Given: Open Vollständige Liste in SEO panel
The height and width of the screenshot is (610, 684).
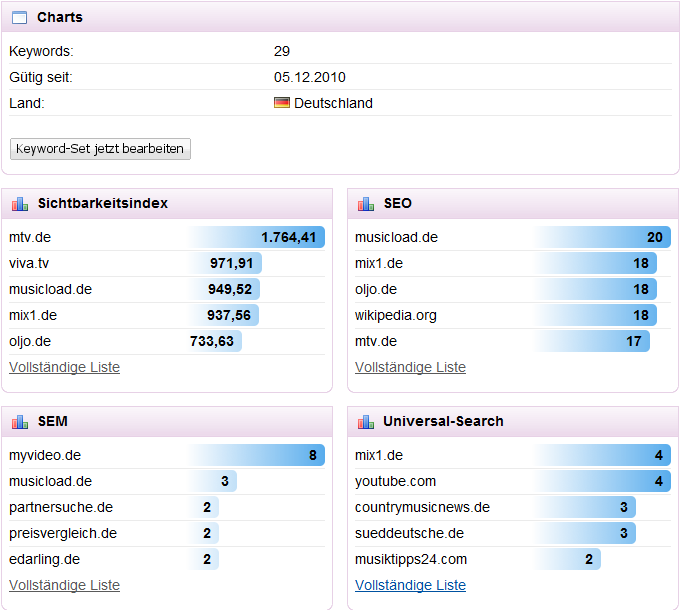Looking at the screenshot, I should click(x=410, y=367).
